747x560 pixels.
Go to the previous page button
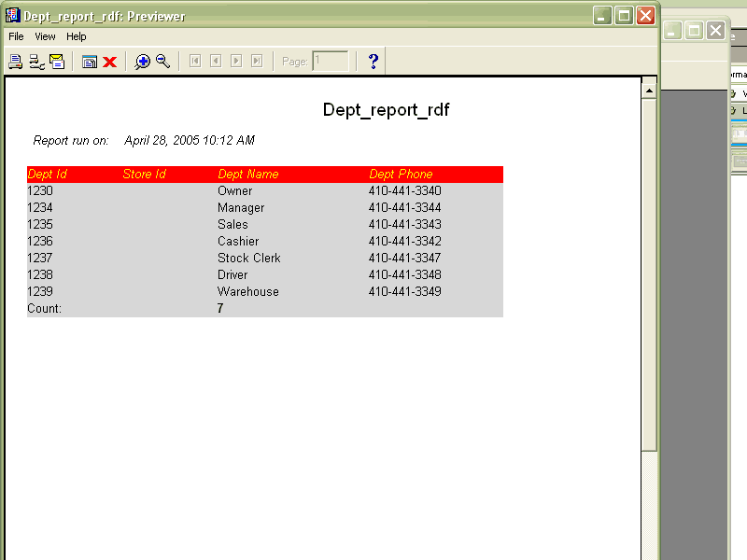tap(216, 62)
